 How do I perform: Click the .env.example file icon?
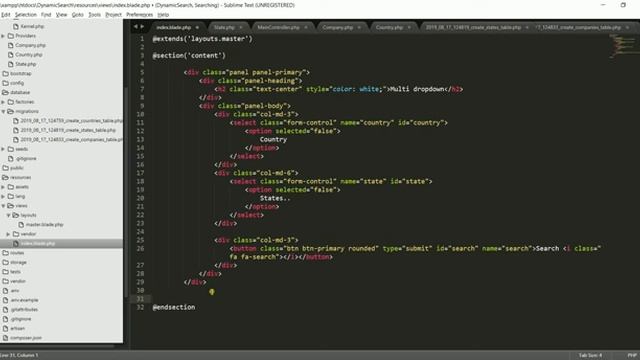pos(6,300)
